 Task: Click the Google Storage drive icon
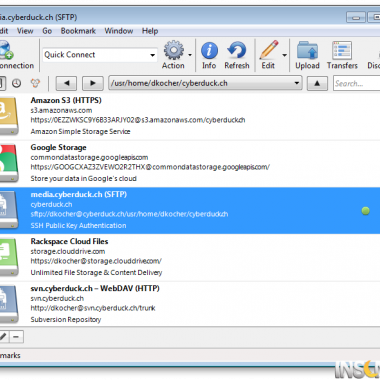pos(9,162)
